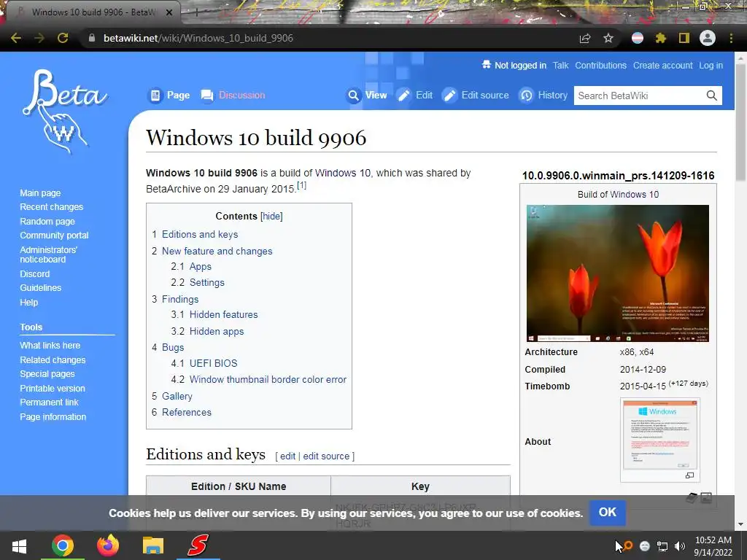The width and height of the screenshot is (747, 560).
Task: Open the Windows 10 link in intro text
Action: pyautogui.click(x=343, y=173)
